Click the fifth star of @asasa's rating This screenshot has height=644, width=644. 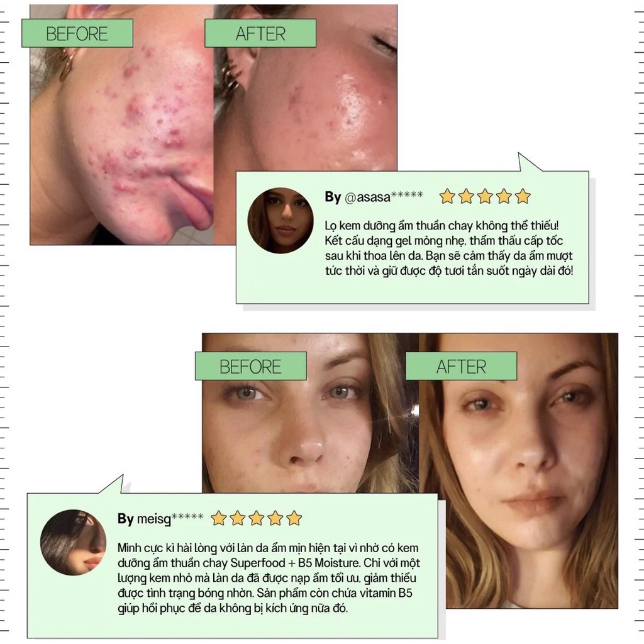[x=523, y=196]
